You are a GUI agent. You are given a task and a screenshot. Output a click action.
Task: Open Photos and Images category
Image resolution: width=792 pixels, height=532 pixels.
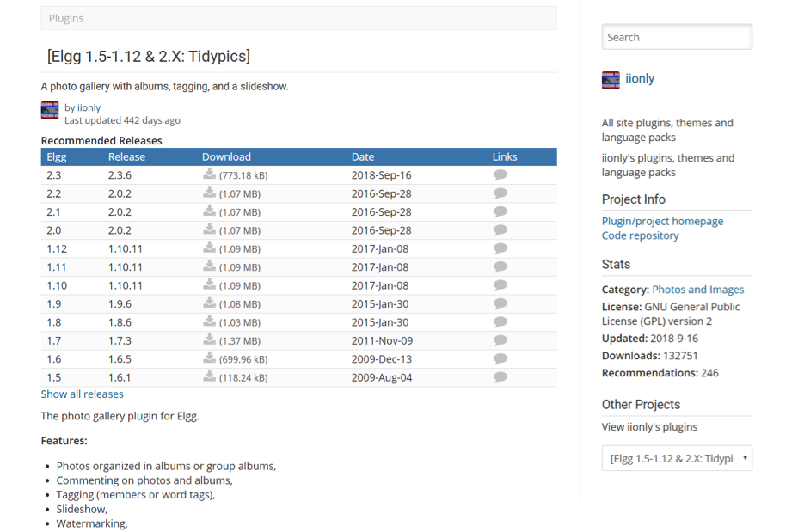(x=698, y=290)
